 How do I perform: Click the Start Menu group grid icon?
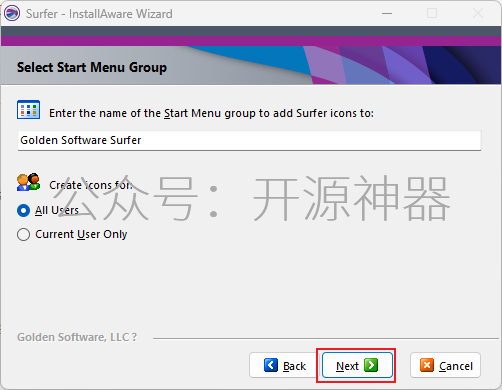coord(28,109)
